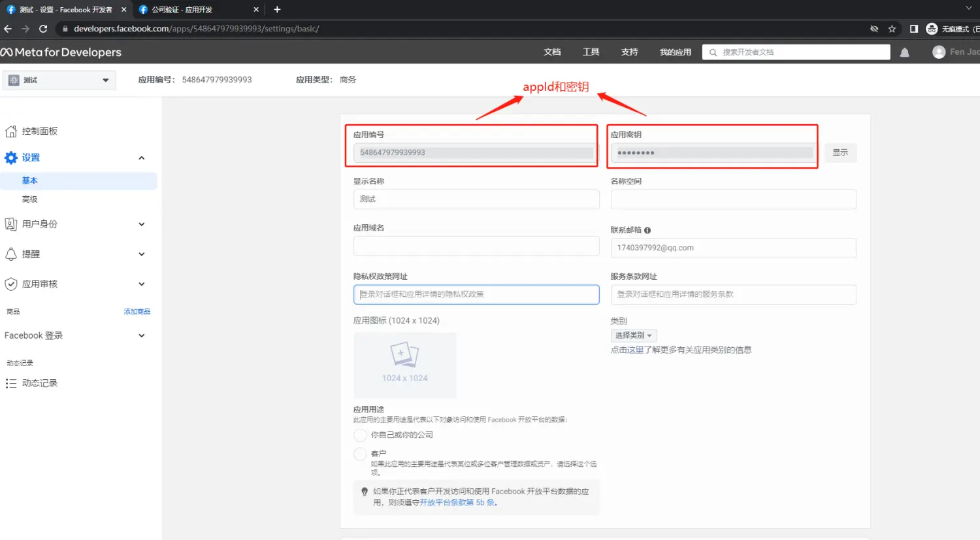Viewport: 980px width, 540px height.
Task: Switch to the 公司验证 browser tab
Action: 197,10
